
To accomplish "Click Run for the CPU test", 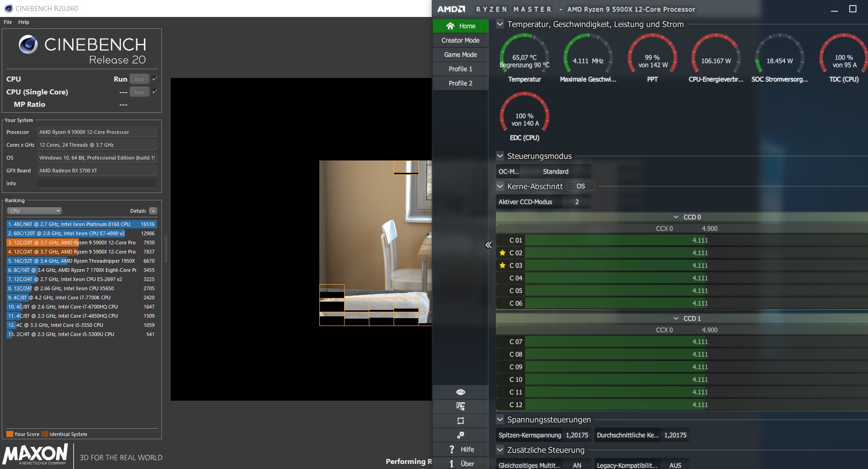I will 139,79.
